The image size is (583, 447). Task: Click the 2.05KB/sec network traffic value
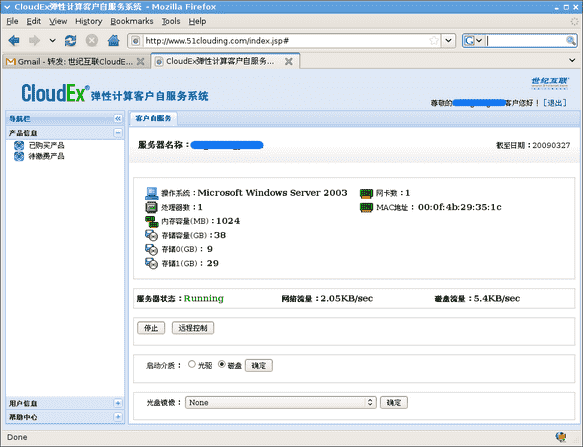[x=347, y=298]
